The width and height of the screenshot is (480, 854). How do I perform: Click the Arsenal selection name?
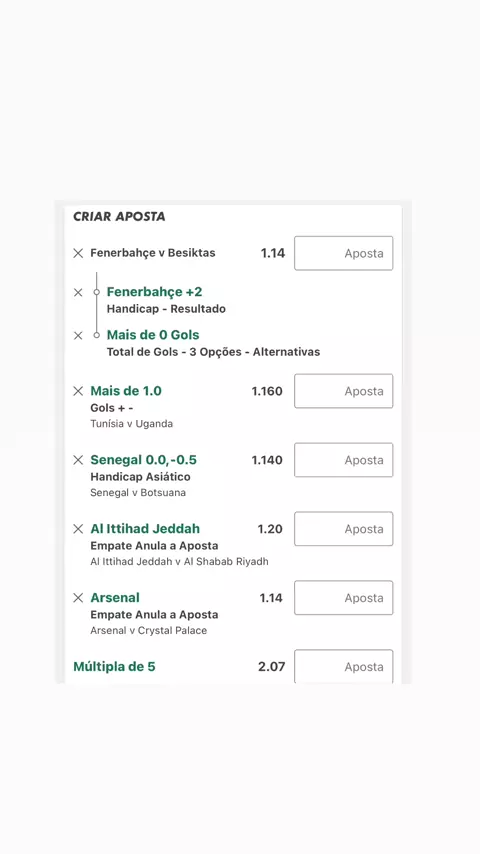pos(115,597)
